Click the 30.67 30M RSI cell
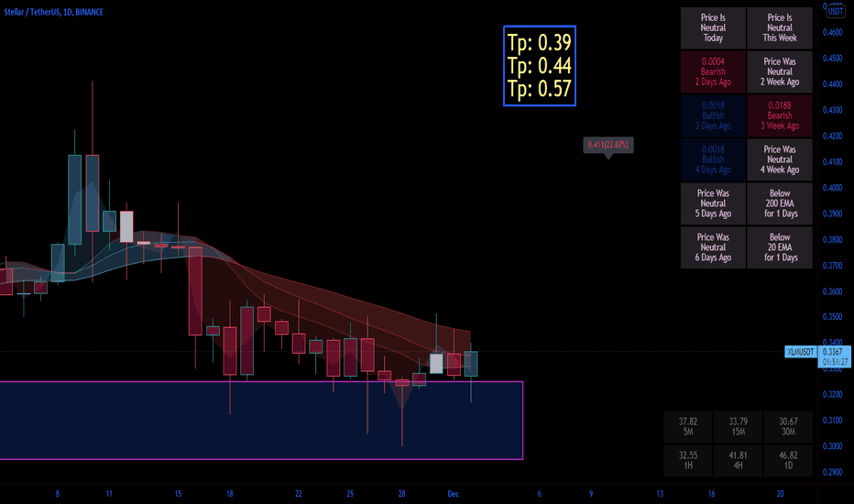854x504 pixels. 788,427
